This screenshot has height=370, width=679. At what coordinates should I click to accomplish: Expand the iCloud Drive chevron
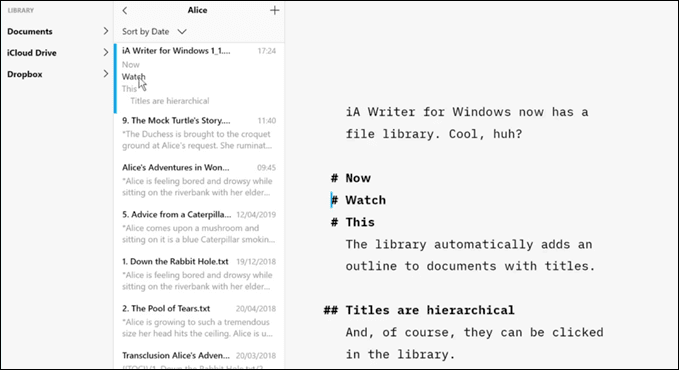pos(106,52)
